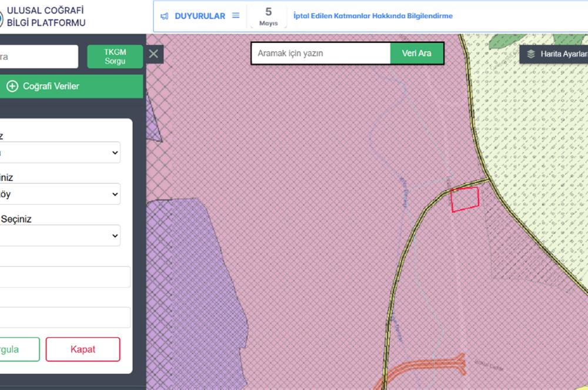Click the first empty text field above Kapat
This screenshot has width=588, height=390.
pyautogui.click(x=65, y=277)
